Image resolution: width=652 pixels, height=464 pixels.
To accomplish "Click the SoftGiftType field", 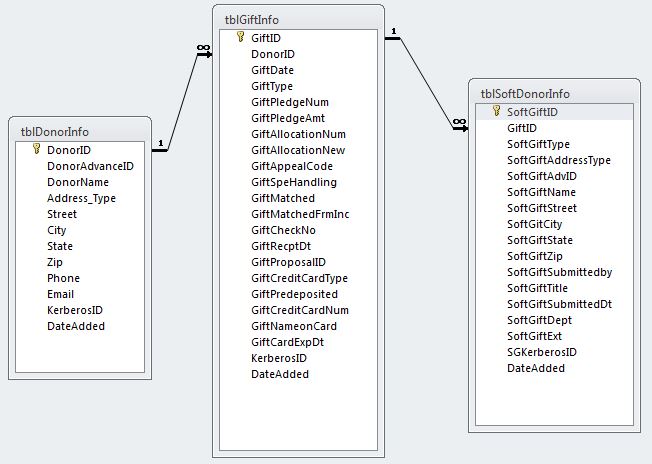I will (554, 144).
